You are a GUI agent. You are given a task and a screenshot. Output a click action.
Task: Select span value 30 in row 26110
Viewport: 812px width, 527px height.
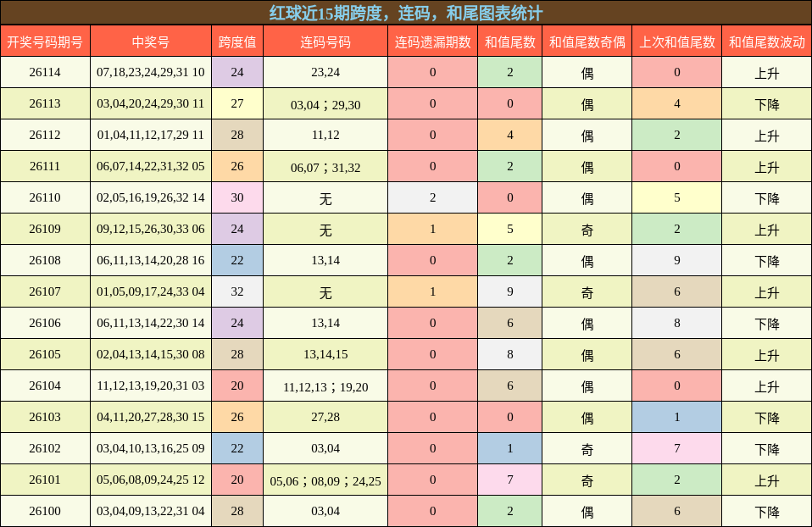(237, 197)
